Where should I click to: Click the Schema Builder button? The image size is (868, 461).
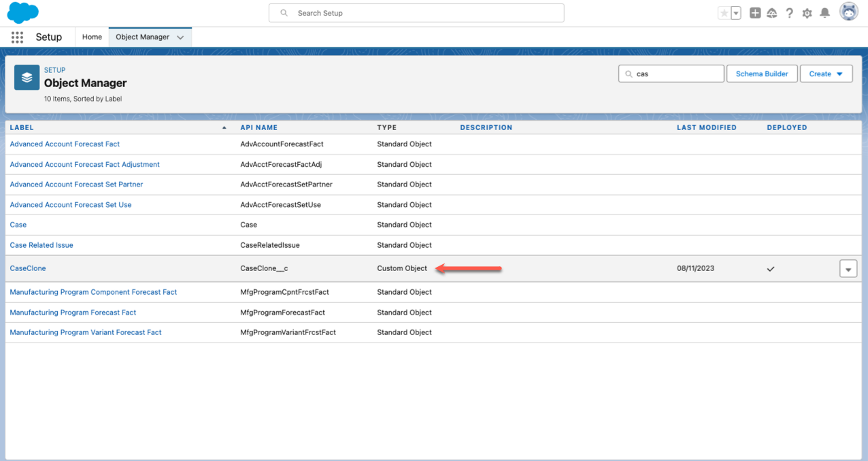762,74
